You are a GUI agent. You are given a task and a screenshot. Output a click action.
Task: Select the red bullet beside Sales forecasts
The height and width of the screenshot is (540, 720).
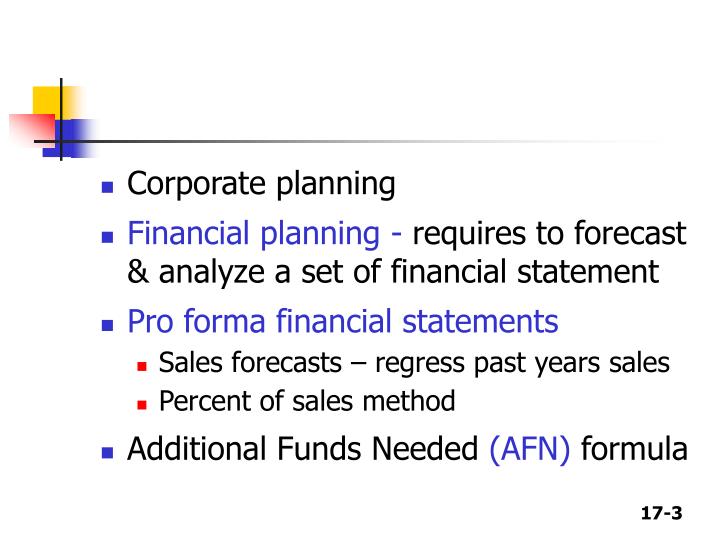point(142,366)
